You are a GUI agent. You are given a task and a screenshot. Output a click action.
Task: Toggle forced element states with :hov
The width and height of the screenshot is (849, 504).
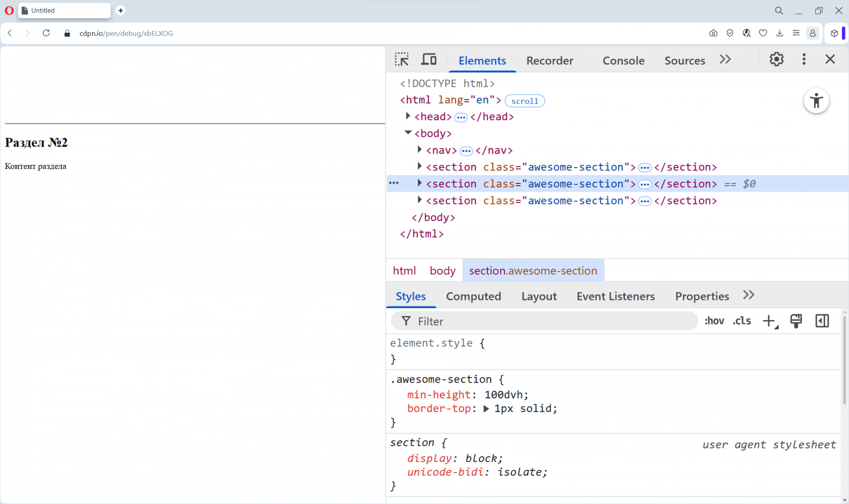tap(714, 321)
